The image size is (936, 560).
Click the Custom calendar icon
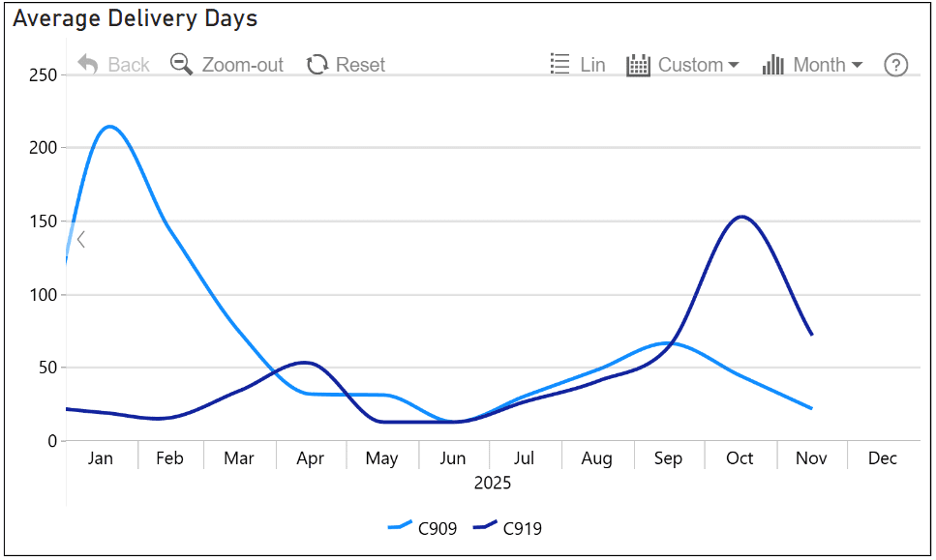point(638,65)
